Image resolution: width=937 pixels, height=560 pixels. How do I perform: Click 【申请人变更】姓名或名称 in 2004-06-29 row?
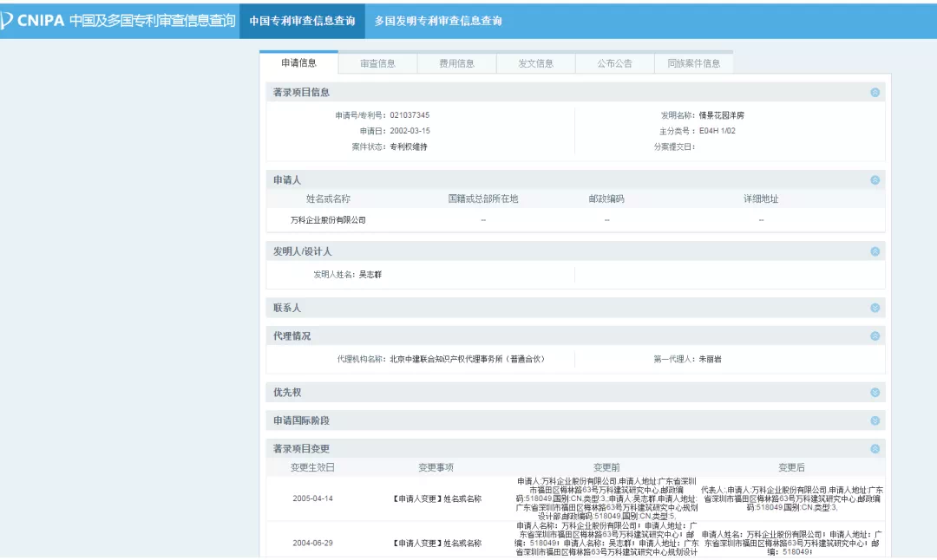[436, 544]
